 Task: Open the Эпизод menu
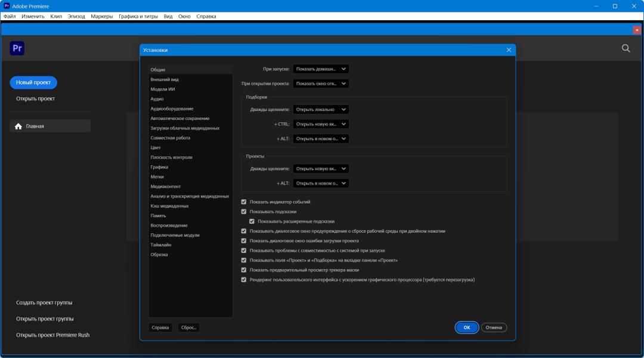[76, 17]
